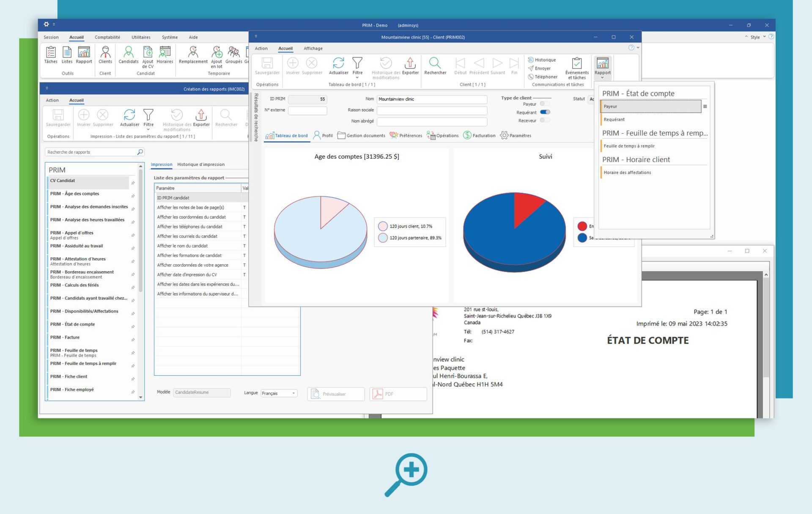
Task: Open options menu beside Payeur report entry
Action: tap(705, 107)
